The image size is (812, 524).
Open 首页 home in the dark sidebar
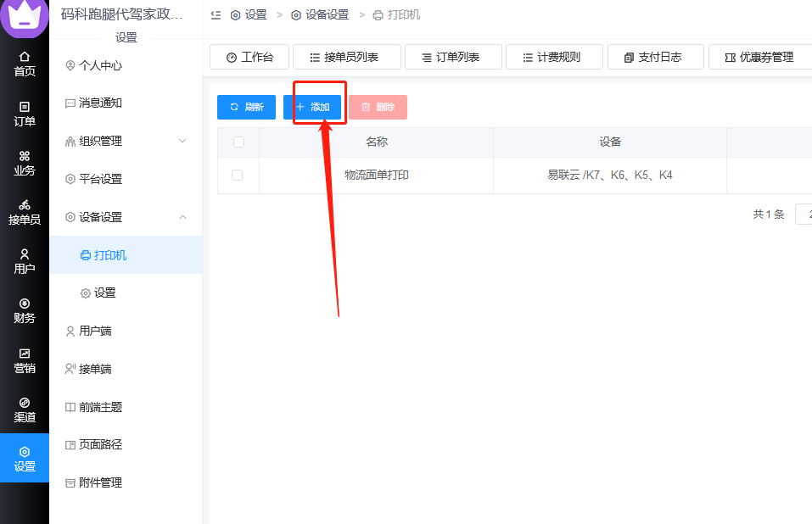(25, 64)
